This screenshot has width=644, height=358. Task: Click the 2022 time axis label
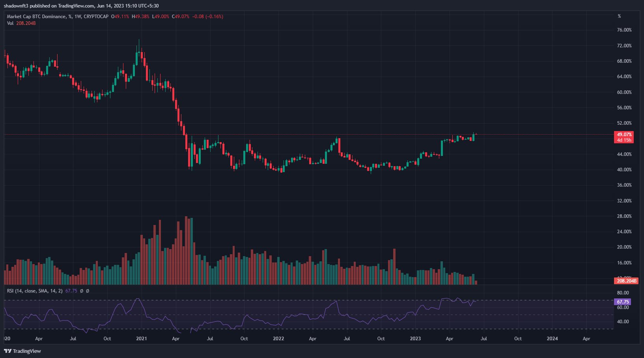(278, 339)
